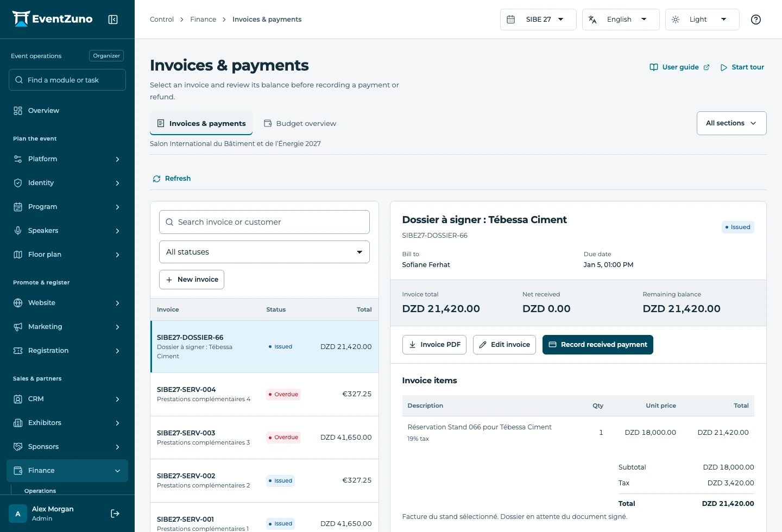Image resolution: width=782 pixels, height=532 pixels.
Task: Select invoice SIBE27-SERV-003
Action: (264, 438)
